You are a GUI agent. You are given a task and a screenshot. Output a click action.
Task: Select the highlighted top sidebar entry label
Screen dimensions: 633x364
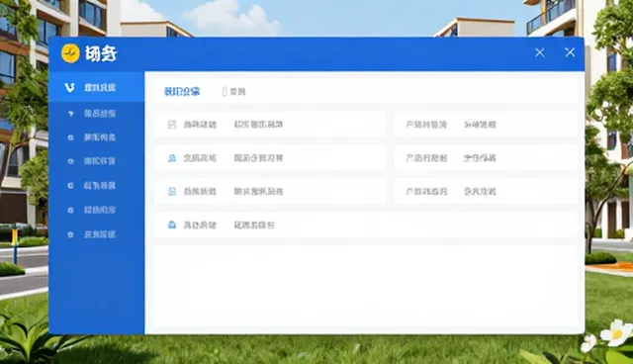coord(100,88)
